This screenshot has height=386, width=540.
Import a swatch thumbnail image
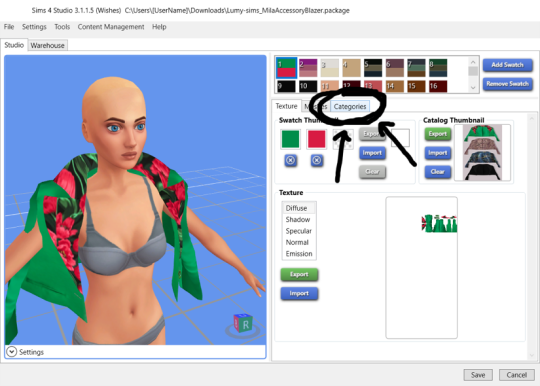coord(372,153)
